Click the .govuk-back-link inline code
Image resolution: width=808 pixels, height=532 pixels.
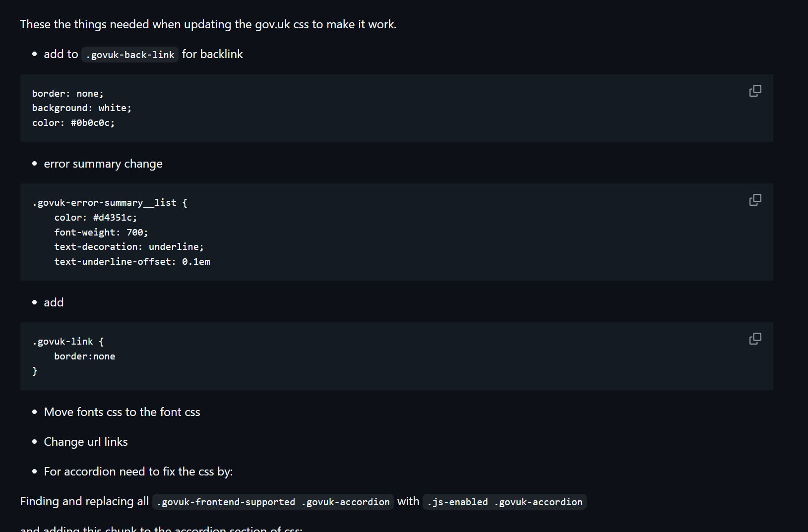[x=130, y=55]
